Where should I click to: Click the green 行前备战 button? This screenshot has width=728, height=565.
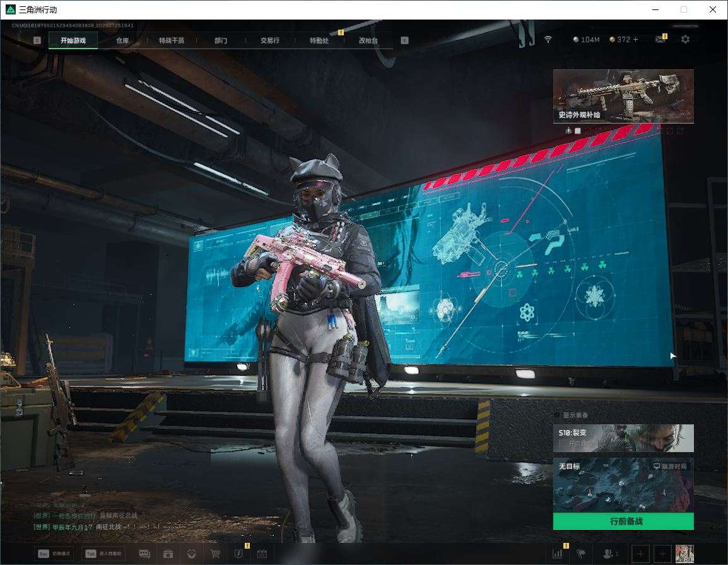click(x=623, y=521)
